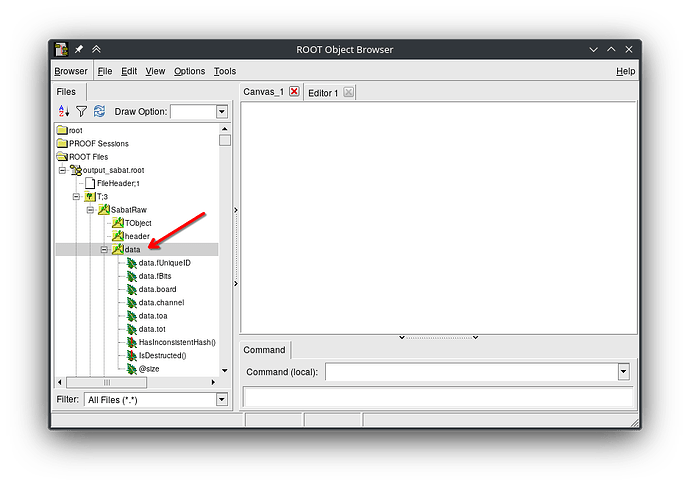Click the shade window double-chevron icon
This screenshot has height=486, width=690.
tap(96, 49)
